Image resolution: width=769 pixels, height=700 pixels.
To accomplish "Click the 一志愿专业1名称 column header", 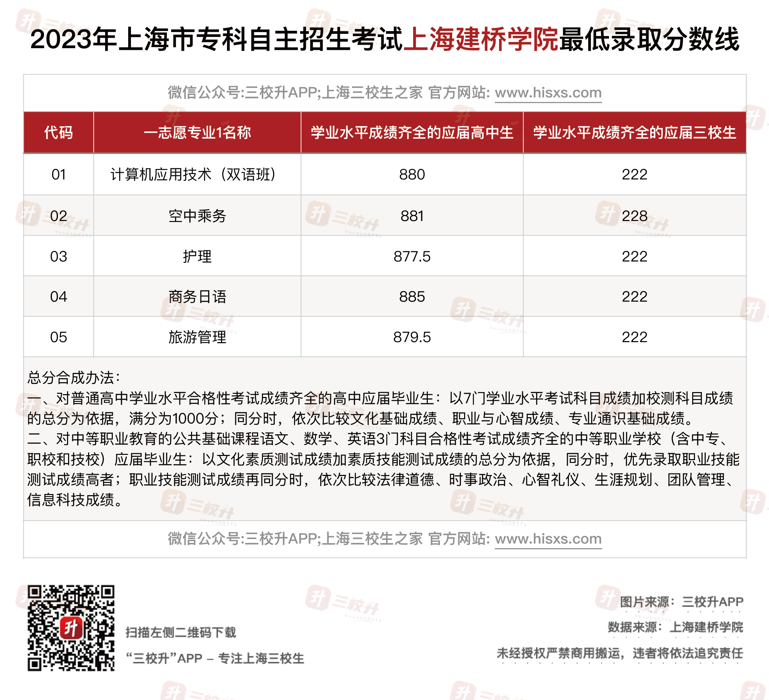I will [197, 133].
